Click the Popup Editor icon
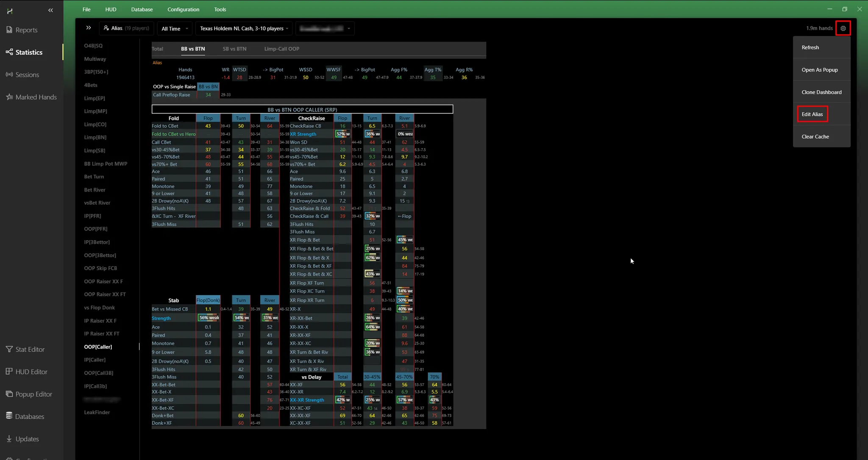868x460 pixels. tap(9, 394)
